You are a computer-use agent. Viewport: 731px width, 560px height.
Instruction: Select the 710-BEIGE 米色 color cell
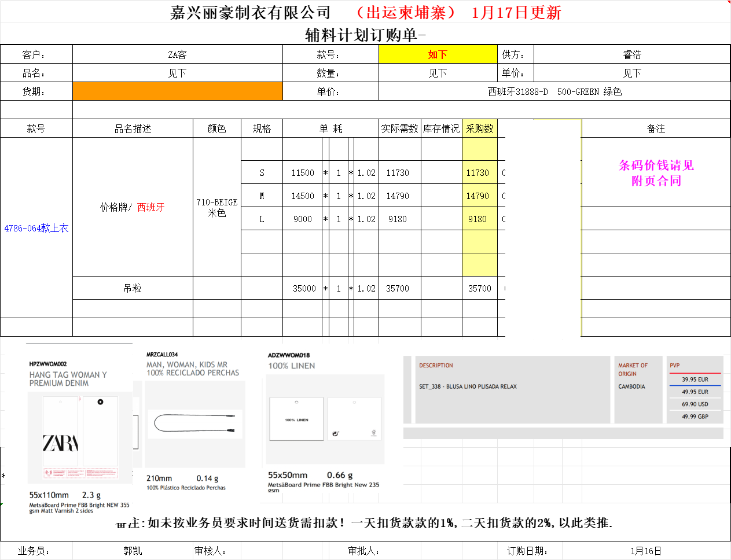[x=216, y=207]
